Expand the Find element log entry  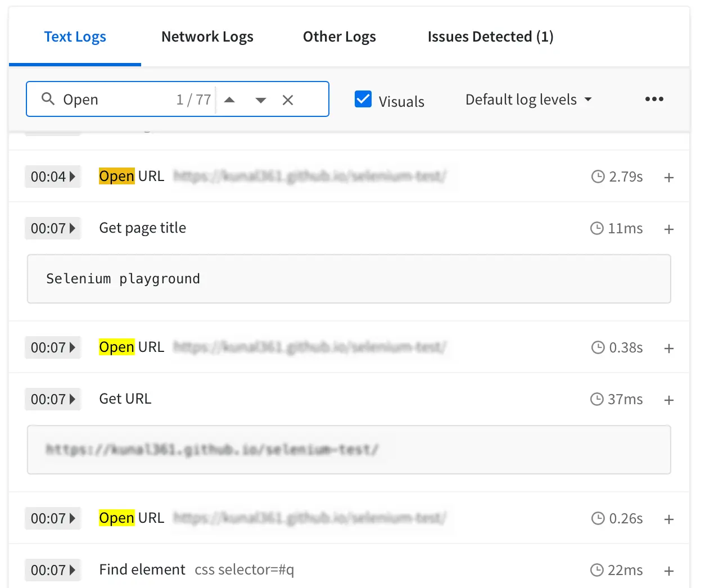point(668,571)
